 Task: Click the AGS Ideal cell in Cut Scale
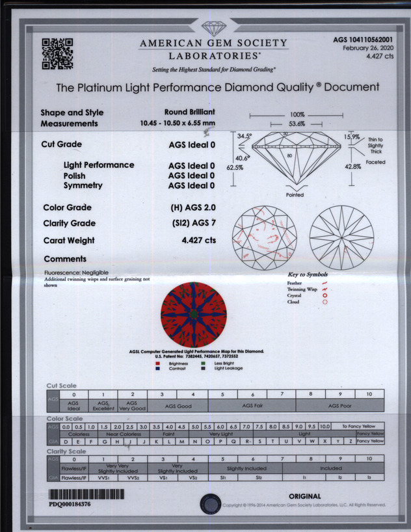[x=73, y=406]
